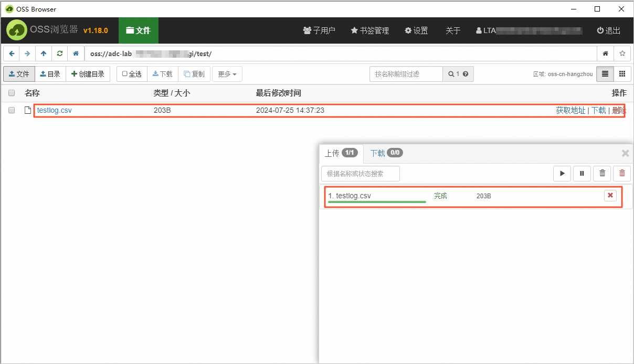Switch to list view layout
Screen dimensions: 634x364
605,74
